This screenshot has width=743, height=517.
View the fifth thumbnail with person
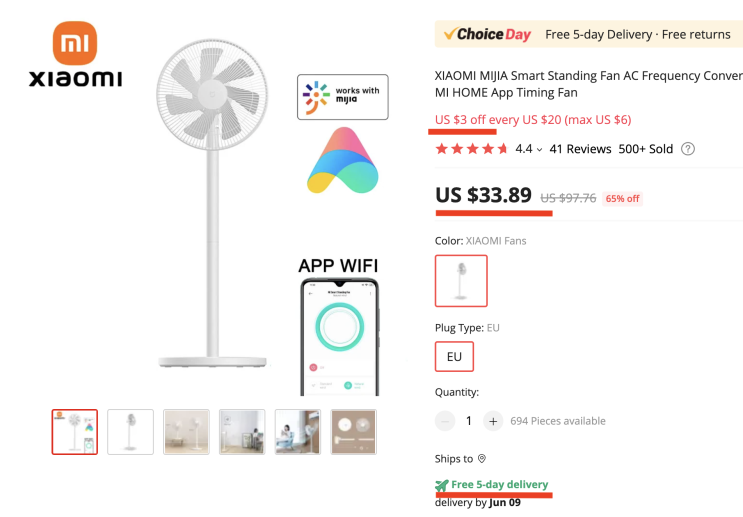coord(298,432)
